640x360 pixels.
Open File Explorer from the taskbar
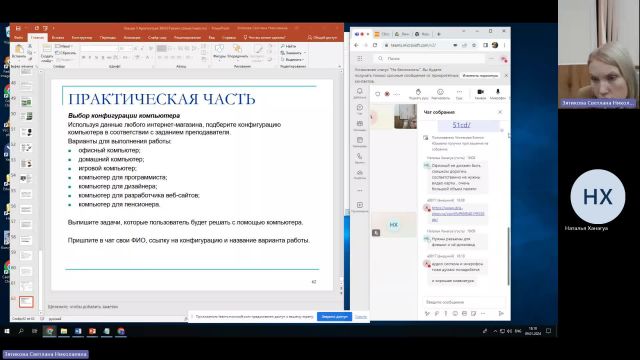(64, 331)
